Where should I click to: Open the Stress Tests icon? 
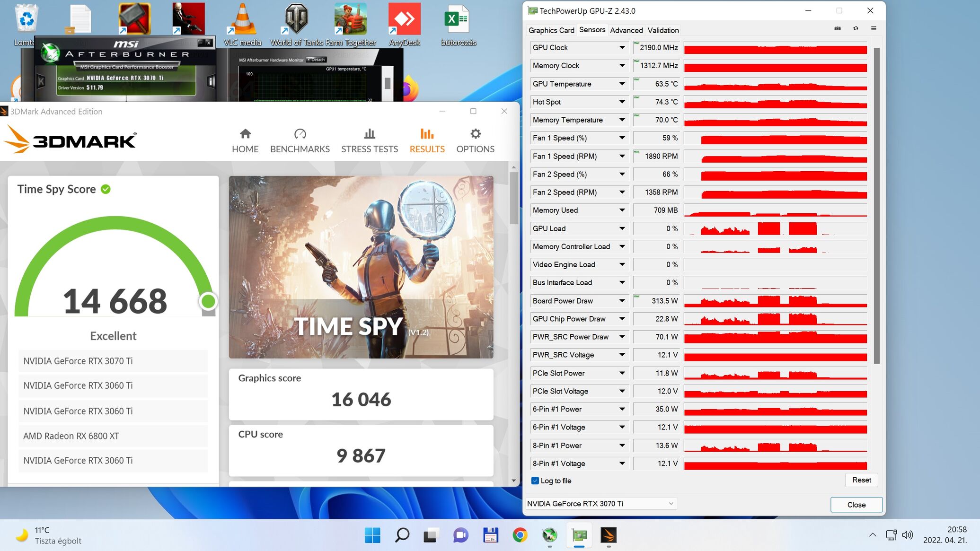click(x=370, y=134)
